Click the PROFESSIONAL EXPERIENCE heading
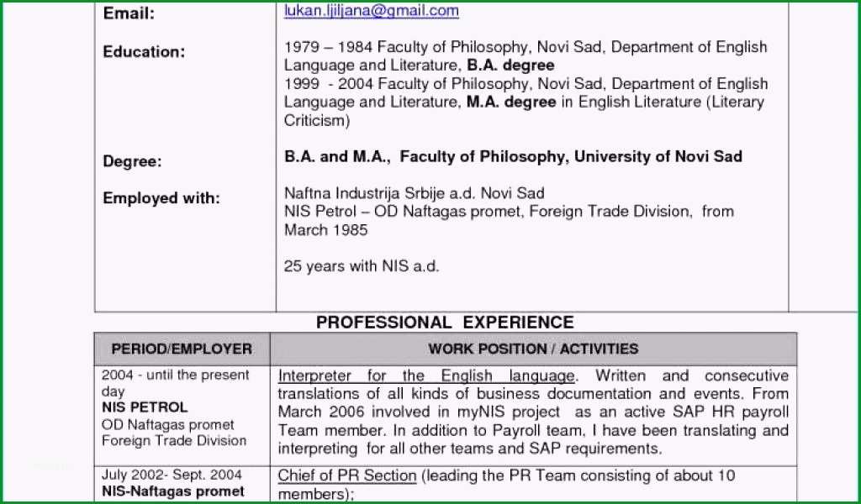 tap(445, 322)
